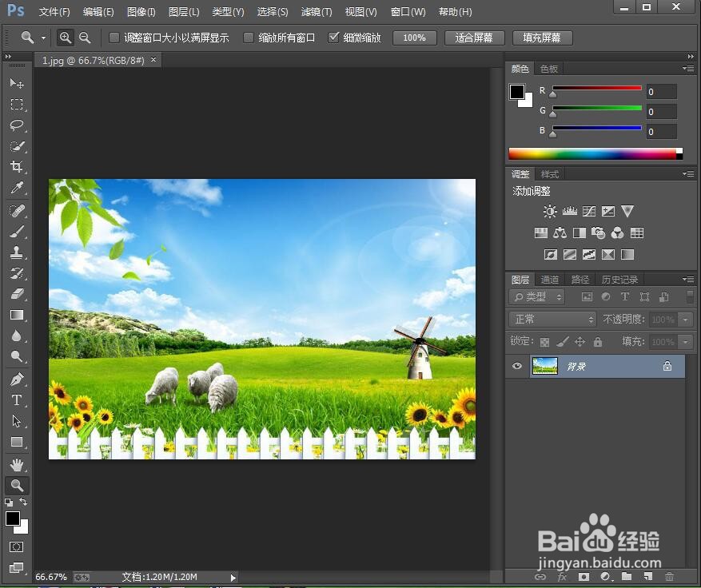The height and width of the screenshot is (588, 701).
Task: Select the Eraser tool
Action: (17, 294)
